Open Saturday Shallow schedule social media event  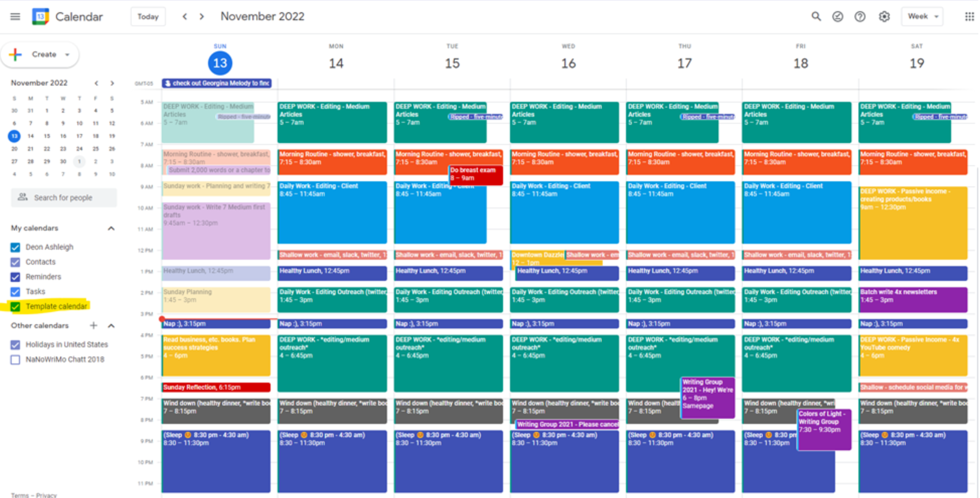pos(913,387)
